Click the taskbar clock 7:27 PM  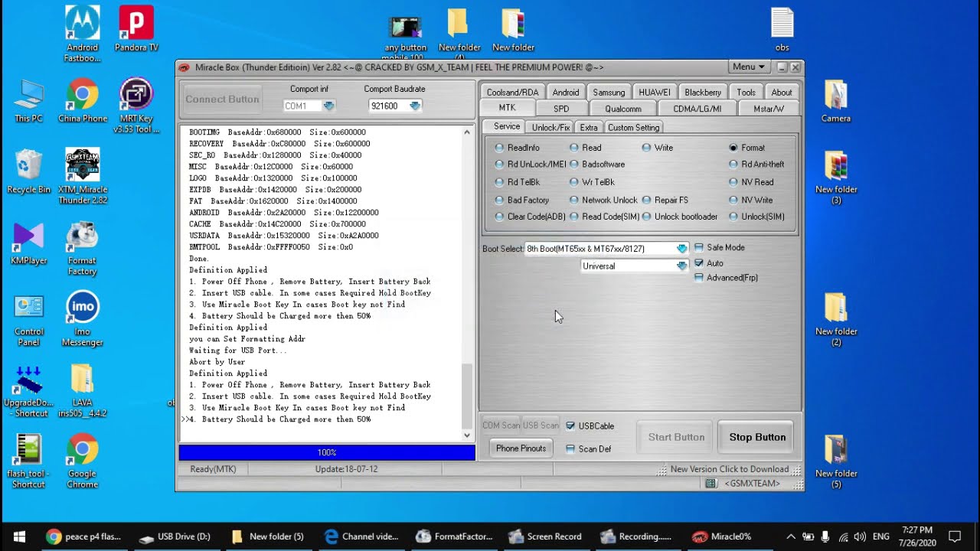(x=917, y=536)
